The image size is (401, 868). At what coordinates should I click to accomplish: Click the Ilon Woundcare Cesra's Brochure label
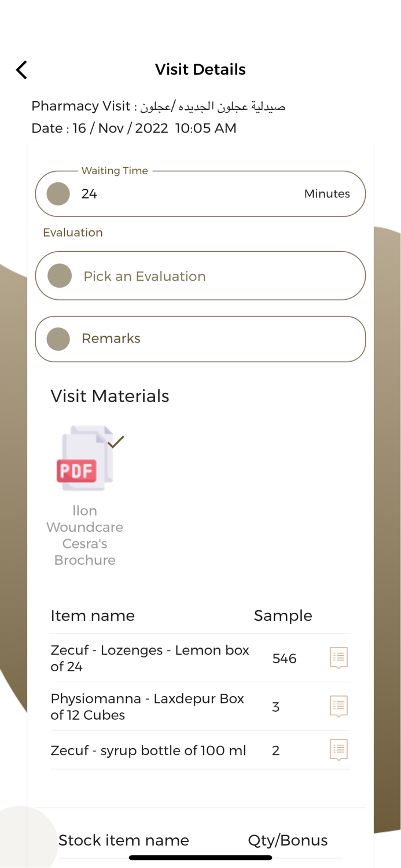tap(84, 535)
